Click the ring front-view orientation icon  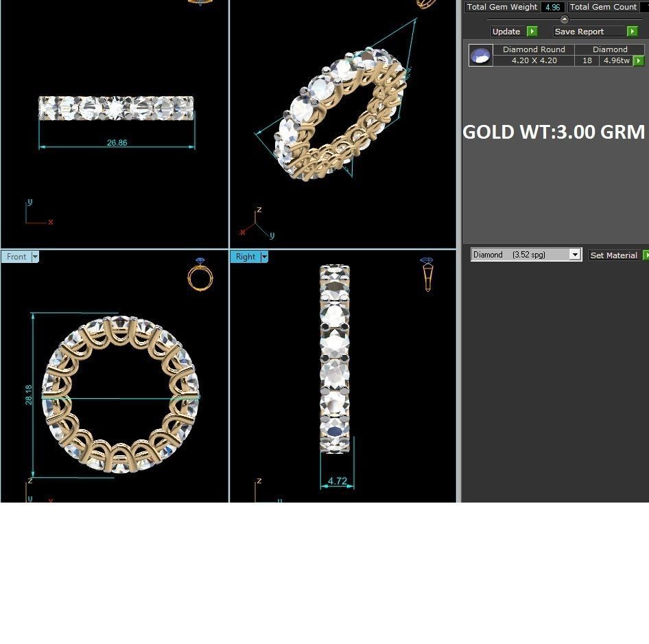point(200,274)
